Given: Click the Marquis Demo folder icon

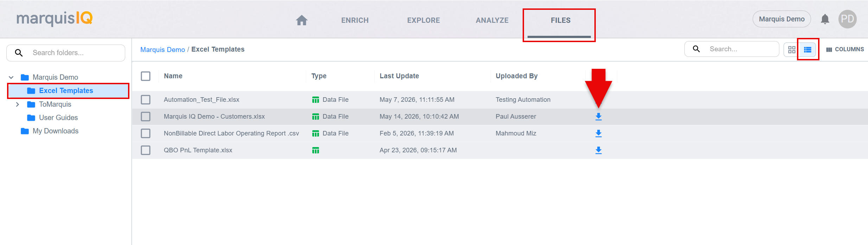Looking at the screenshot, I should pos(25,77).
